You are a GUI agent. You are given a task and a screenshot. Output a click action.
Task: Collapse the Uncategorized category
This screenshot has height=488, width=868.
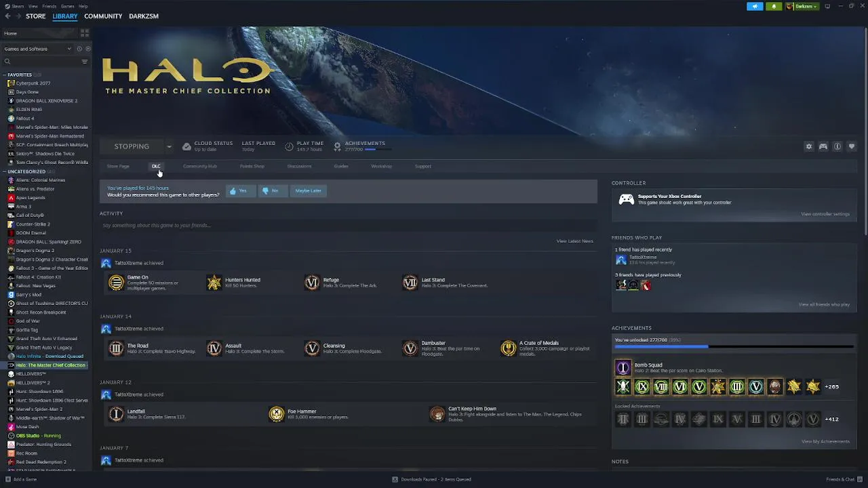[x=5, y=171]
